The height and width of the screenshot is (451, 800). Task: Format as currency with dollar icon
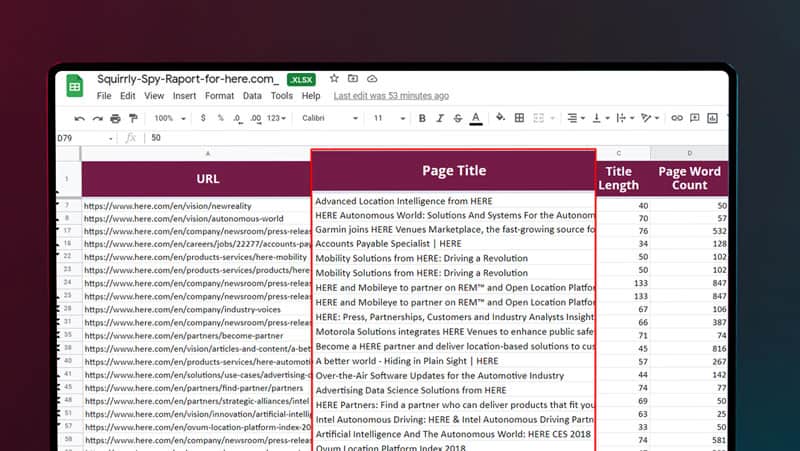click(203, 118)
